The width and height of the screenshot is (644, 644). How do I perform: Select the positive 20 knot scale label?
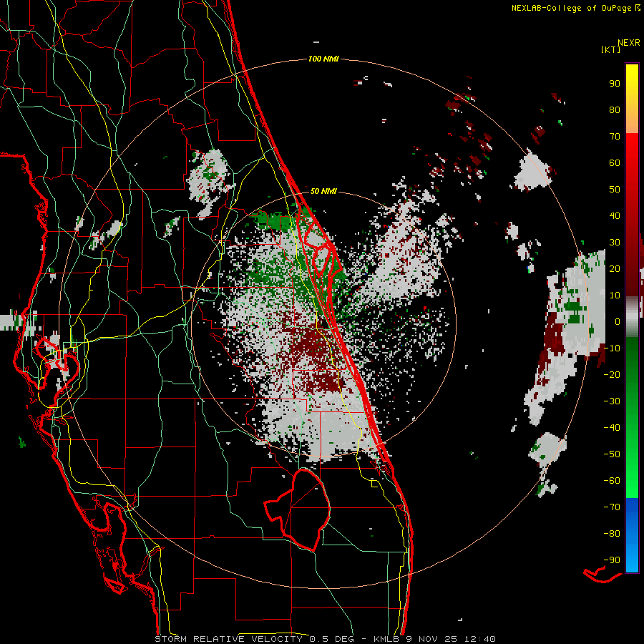tap(615, 269)
